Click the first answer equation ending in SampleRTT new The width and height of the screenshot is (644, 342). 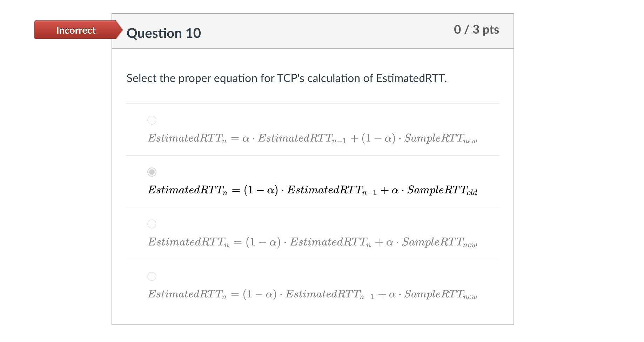pyautogui.click(x=312, y=138)
